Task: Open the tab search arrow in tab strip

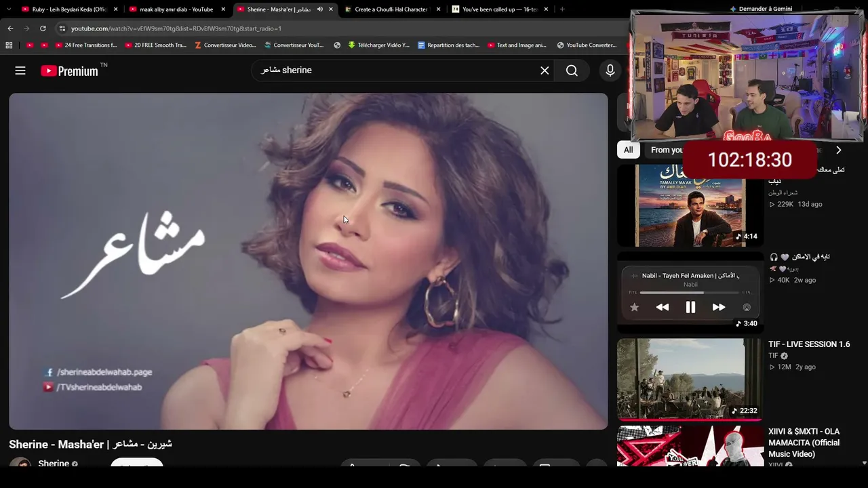Action: (7, 9)
